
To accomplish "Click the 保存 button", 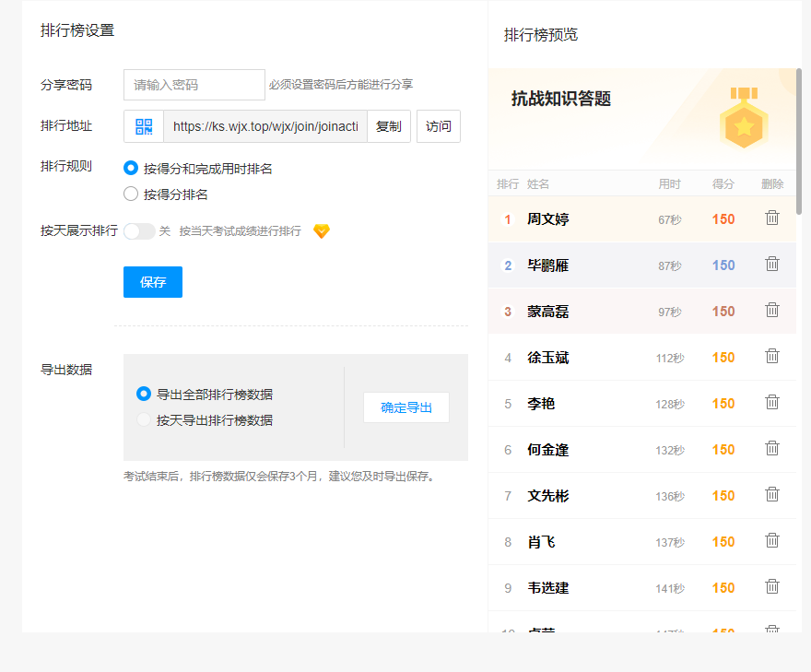I will point(153,282).
